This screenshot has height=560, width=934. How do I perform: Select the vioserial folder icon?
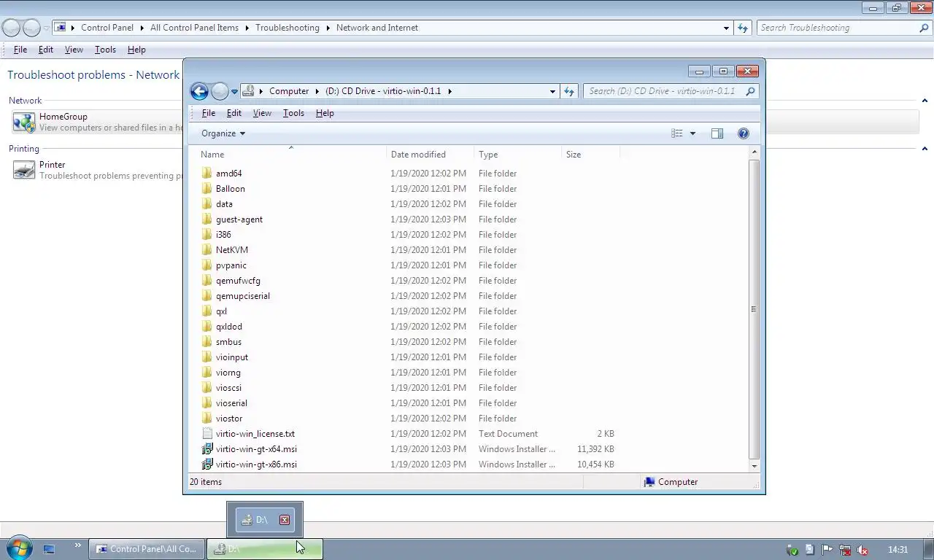pos(207,403)
